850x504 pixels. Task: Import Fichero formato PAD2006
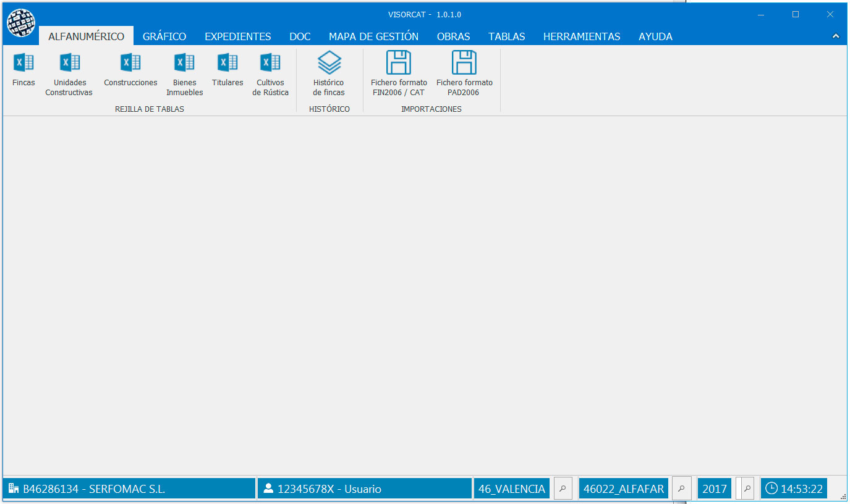click(464, 74)
